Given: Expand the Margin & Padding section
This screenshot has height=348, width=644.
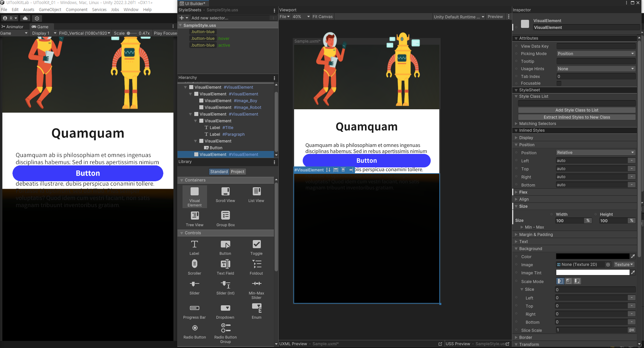Looking at the screenshot, I should [536, 235].
